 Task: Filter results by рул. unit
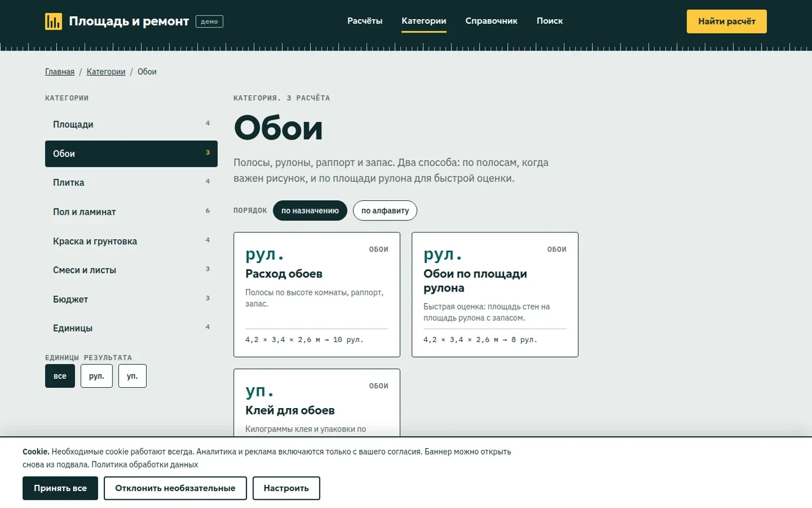point(97,376)
